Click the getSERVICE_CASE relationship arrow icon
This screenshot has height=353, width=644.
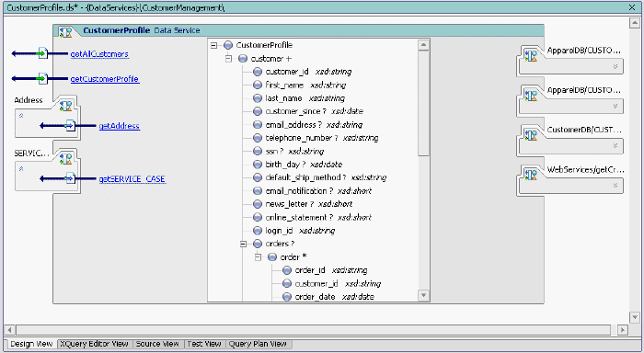tap(70, 178)
